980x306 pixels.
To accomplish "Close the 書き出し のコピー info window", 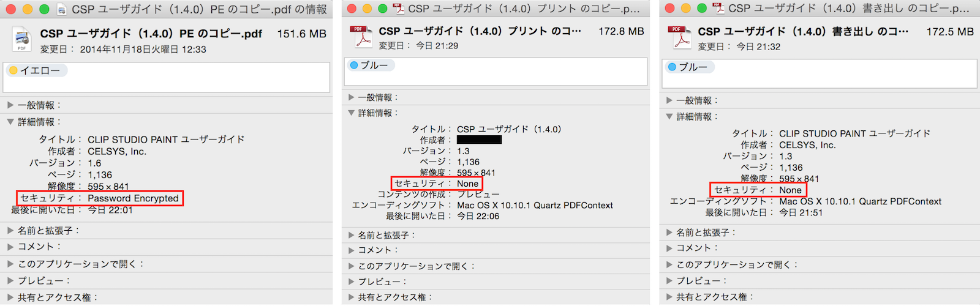I will click(669, 9).
